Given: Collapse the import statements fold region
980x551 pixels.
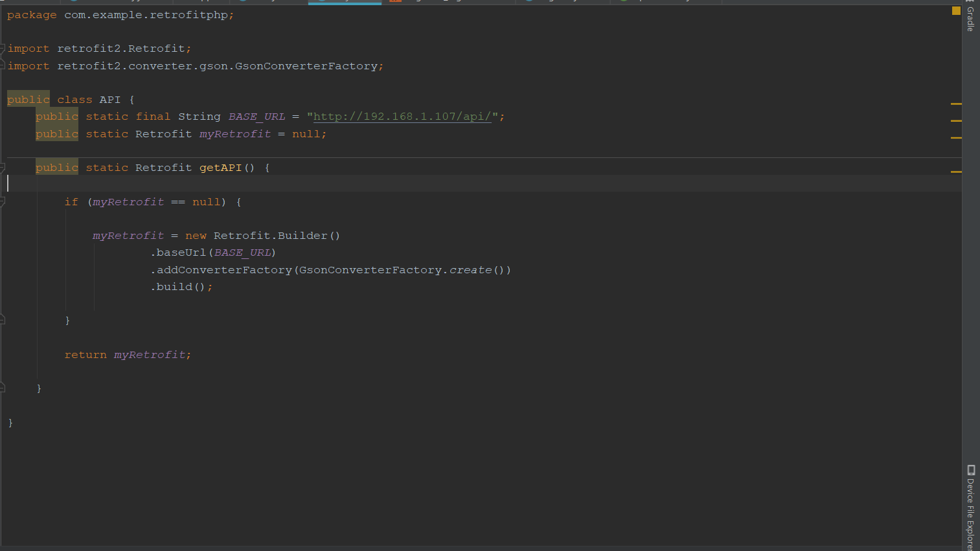Looking at the screenshot, I should (x=3, y=48).
